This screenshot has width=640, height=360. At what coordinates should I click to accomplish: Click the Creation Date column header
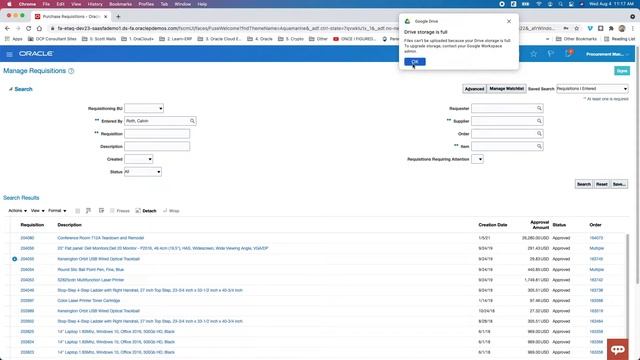click(493, 225)
